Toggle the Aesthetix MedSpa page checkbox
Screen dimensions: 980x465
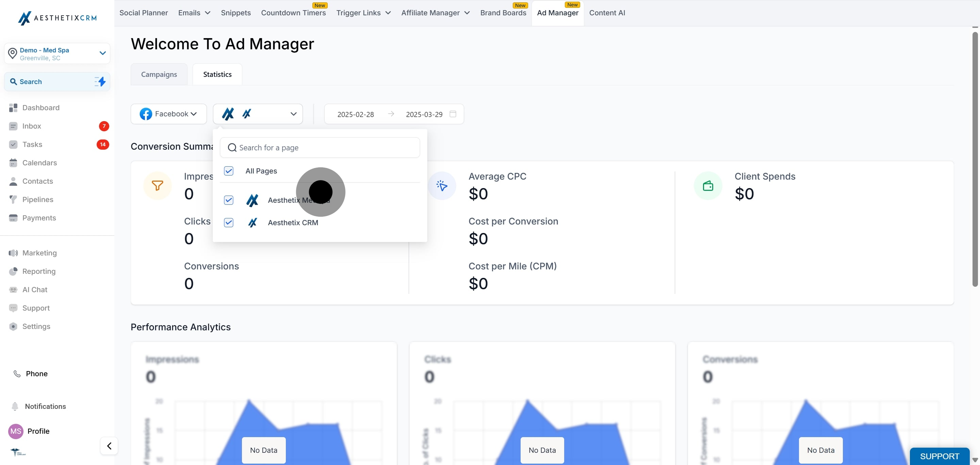point(229,200)
